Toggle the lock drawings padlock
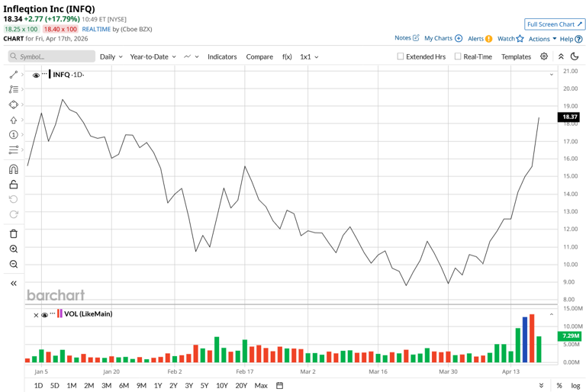The image size is (586, 392). (14, 185)
